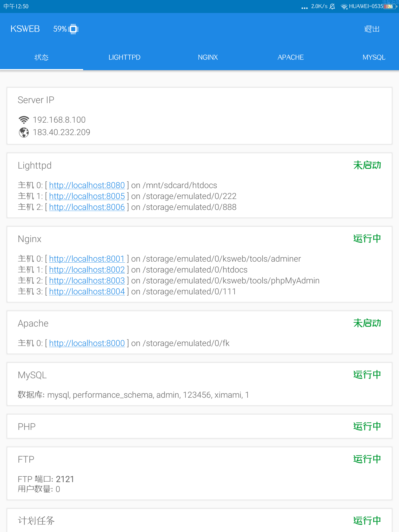This screenshot has width=399, height=532.
Task: Tap the CPU usage chip icon
Action: pyautogui.click(x=73, y=29)
